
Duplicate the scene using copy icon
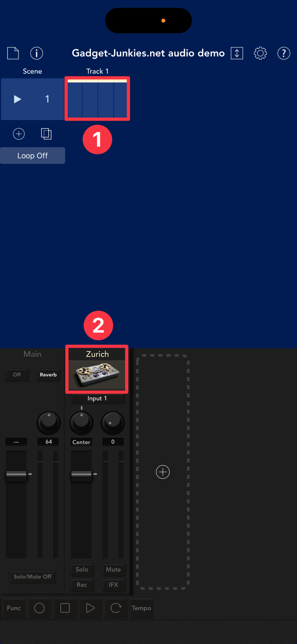tap(46, 134)
